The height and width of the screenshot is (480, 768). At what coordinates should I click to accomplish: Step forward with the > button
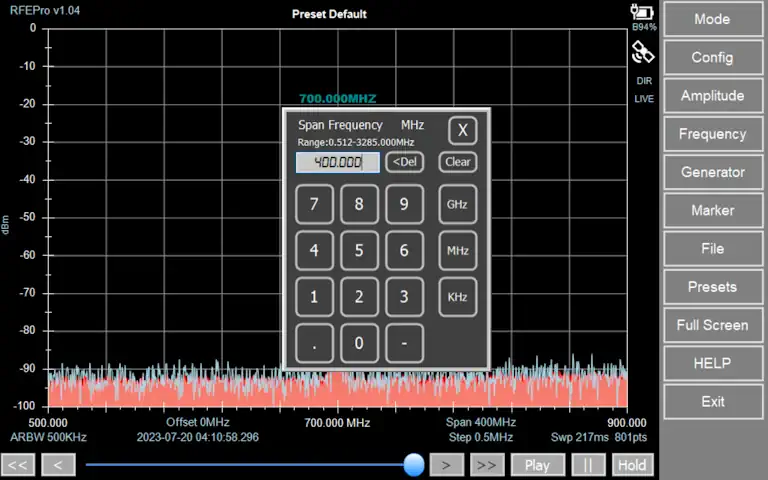[x=447, y=465]
